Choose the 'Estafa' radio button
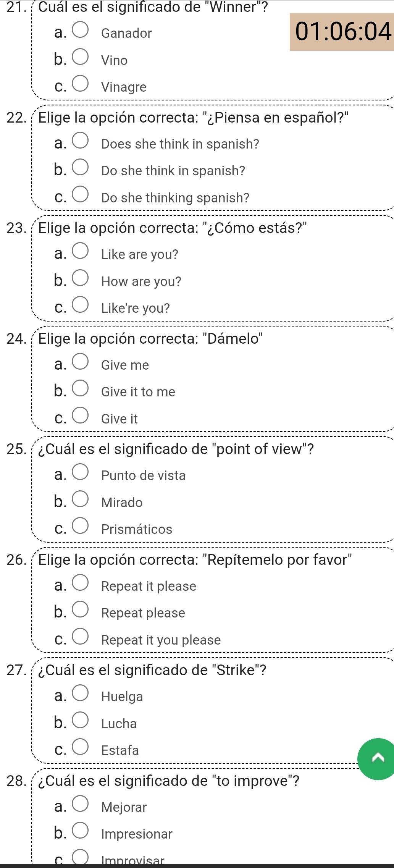 pos(81,749)
